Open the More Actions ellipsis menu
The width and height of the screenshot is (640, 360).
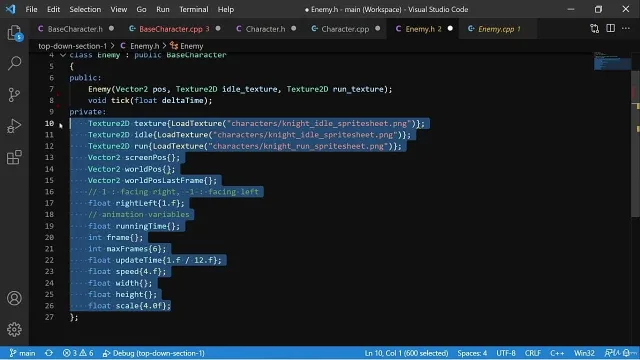tap(626, 29)
